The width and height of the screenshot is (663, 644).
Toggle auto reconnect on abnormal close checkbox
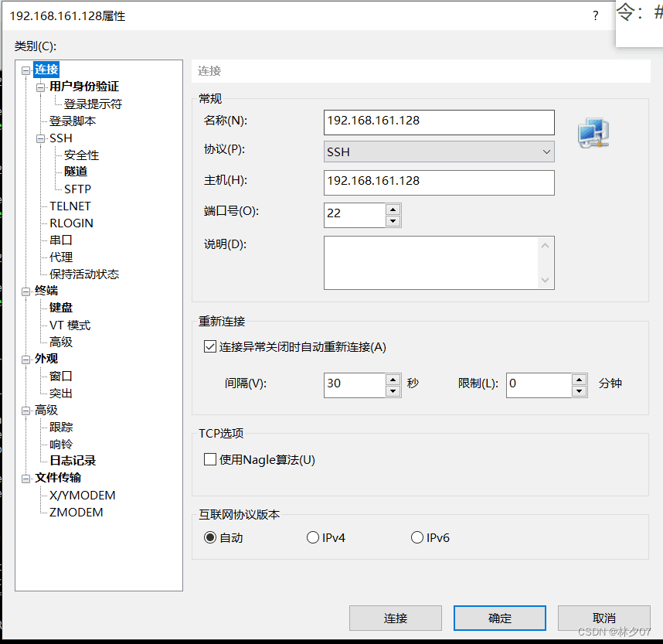(210, 347)
